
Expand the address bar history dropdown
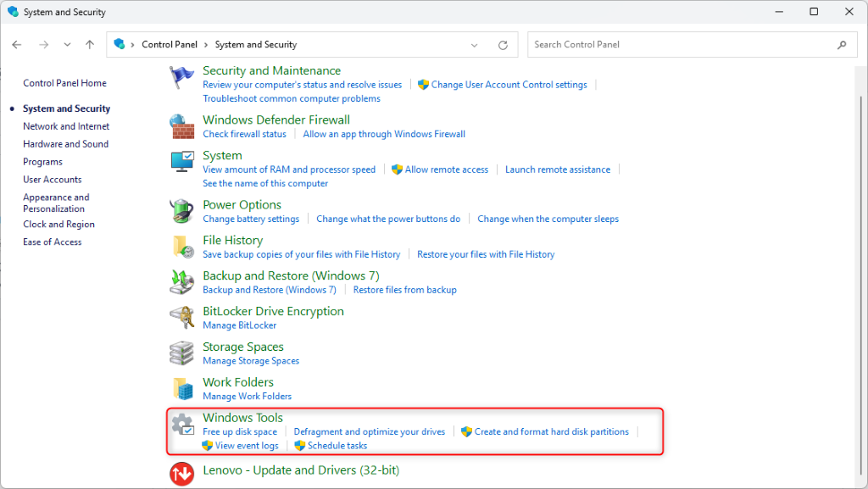coord(475,46)
